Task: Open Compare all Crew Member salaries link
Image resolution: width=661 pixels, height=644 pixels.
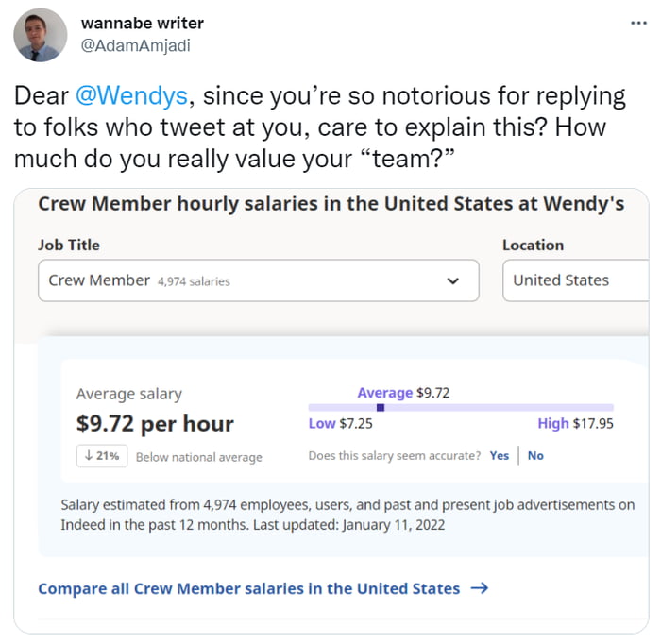Action: coord(248,588)
